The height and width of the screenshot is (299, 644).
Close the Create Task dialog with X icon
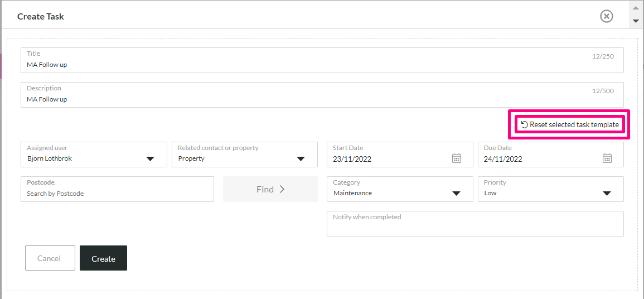tap(607, 16)
